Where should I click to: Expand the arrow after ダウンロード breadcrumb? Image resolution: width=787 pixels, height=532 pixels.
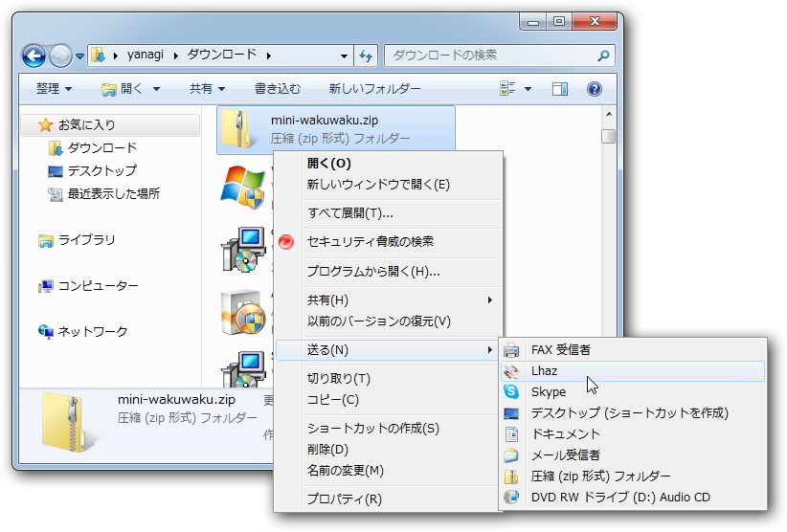(269, 55)
